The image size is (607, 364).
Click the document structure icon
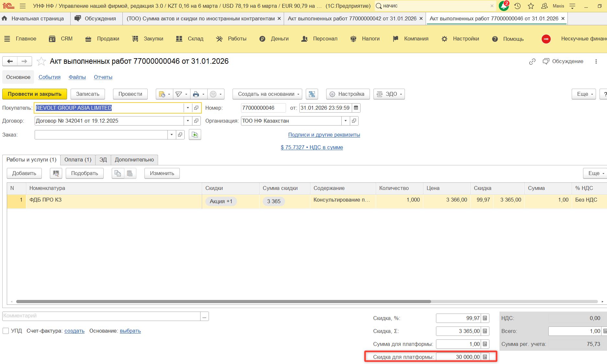(312, 94)
